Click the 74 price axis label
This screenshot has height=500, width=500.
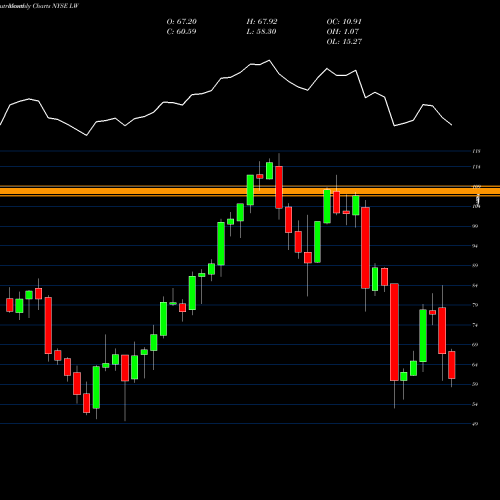pyautogui.click(x=475, y=325)
